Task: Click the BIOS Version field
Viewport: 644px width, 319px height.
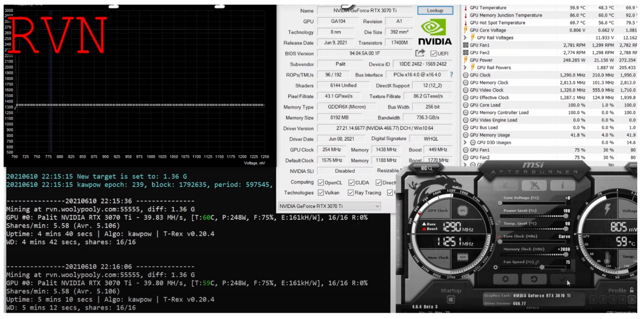Action: tap(365, 53)
